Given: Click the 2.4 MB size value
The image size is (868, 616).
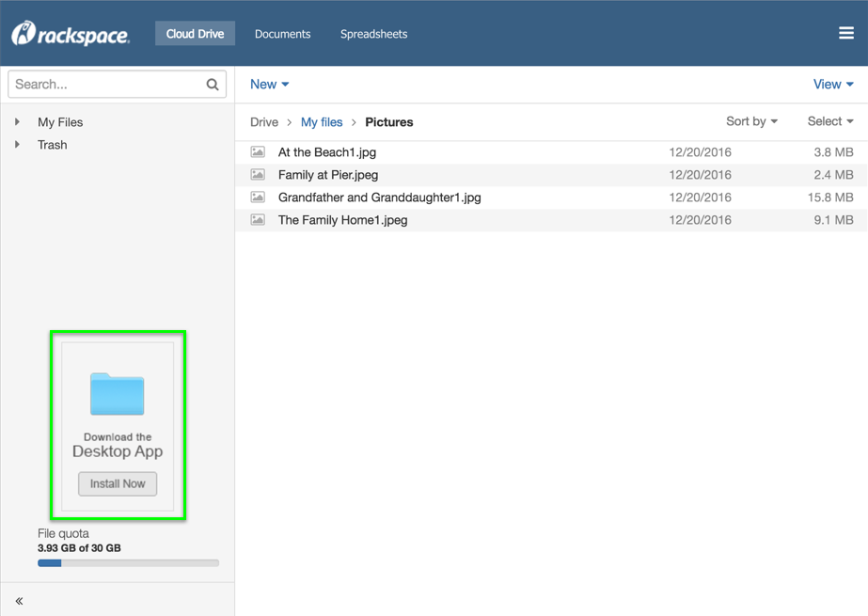Looking at the screenshot, I should (833, 175).
